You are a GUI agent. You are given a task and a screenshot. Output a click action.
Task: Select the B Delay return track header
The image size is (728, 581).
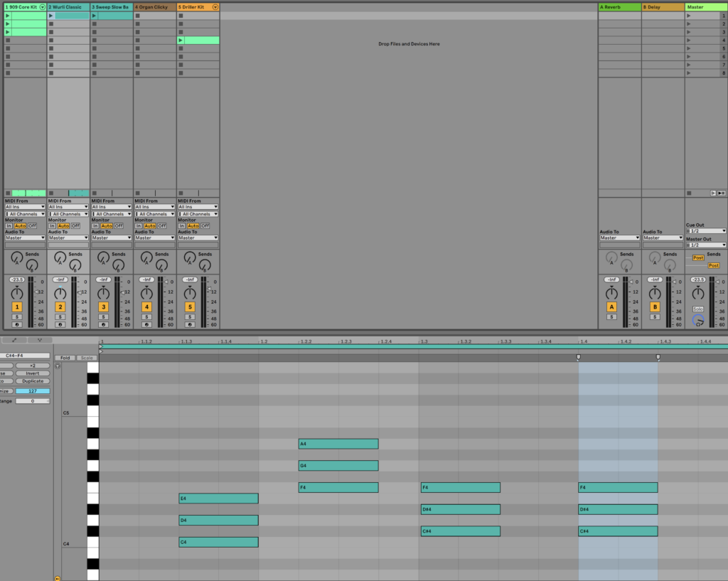pyautogui.click(x=663, y=7)
